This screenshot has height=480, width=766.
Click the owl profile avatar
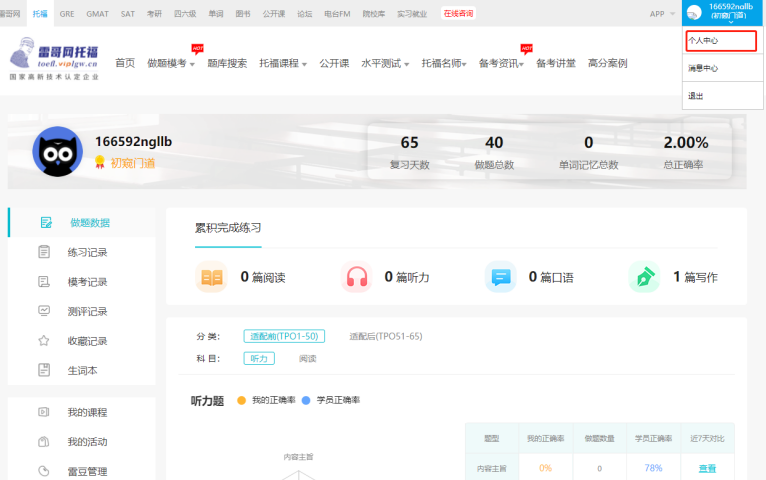coord(58,151)
